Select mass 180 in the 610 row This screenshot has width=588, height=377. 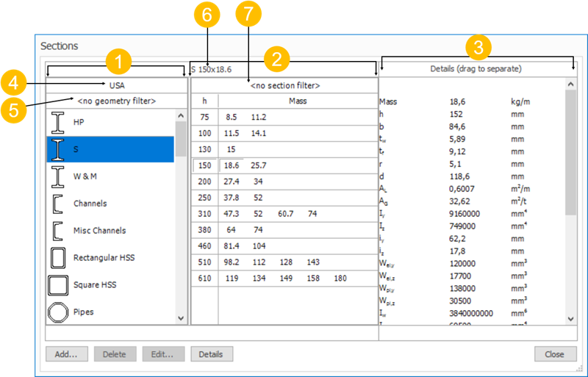pos(340,279)
